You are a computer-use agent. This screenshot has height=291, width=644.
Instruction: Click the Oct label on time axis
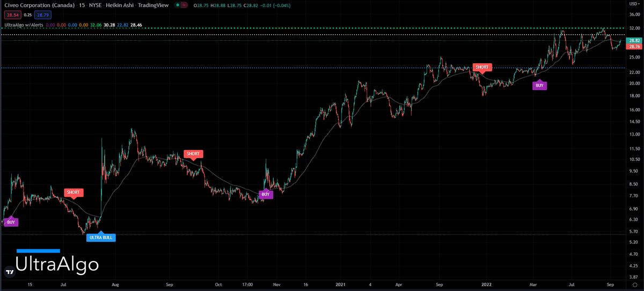218,284
